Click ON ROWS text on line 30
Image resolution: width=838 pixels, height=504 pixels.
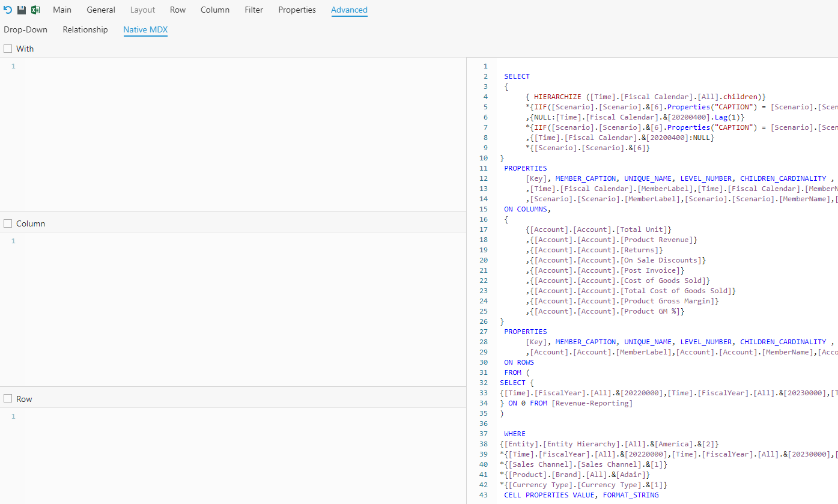pyautogui.click(x=519, y=362)
